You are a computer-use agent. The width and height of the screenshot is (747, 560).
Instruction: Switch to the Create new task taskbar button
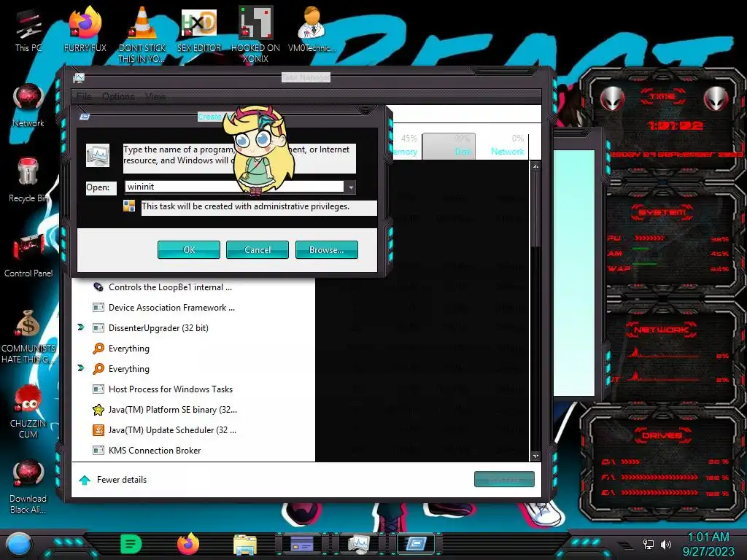click(416, 544)
